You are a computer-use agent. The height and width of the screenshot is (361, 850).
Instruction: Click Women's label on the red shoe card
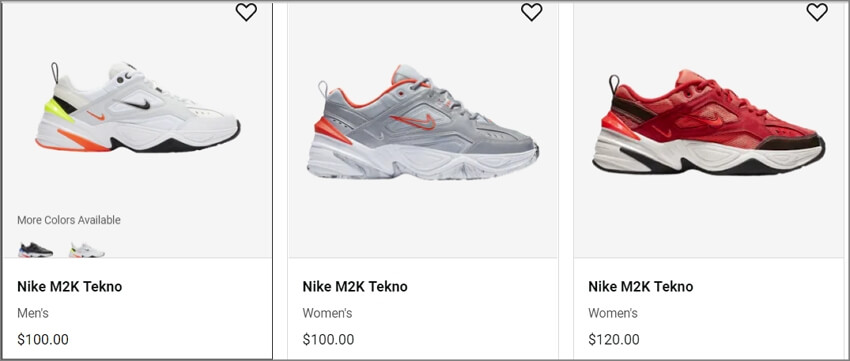tap(613, 313)
